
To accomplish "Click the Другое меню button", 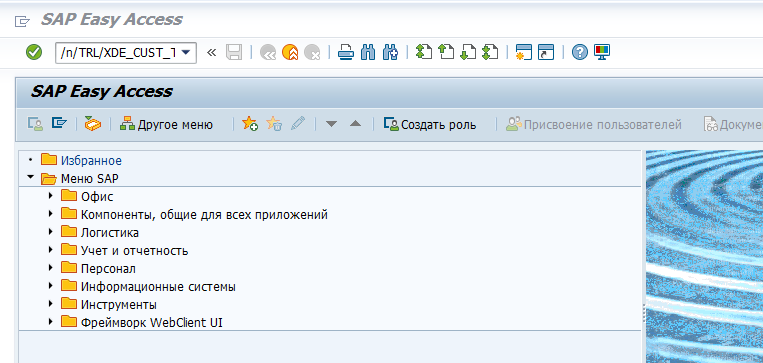I will pos(166,125).
